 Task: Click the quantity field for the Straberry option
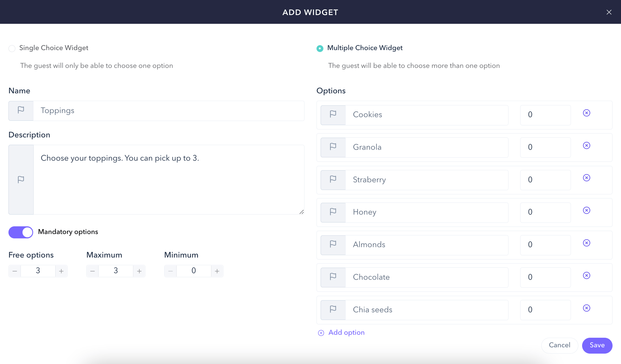click(x=545, y=180)
